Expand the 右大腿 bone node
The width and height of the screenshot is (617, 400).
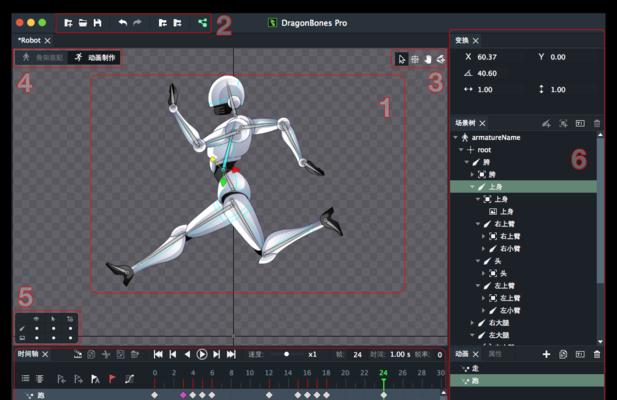click(x=472, y=323)
